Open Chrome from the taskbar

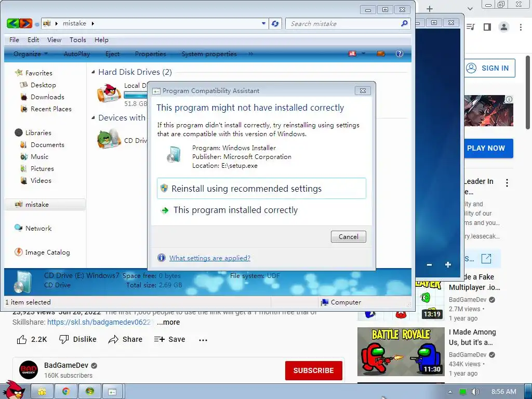(66, 392)
